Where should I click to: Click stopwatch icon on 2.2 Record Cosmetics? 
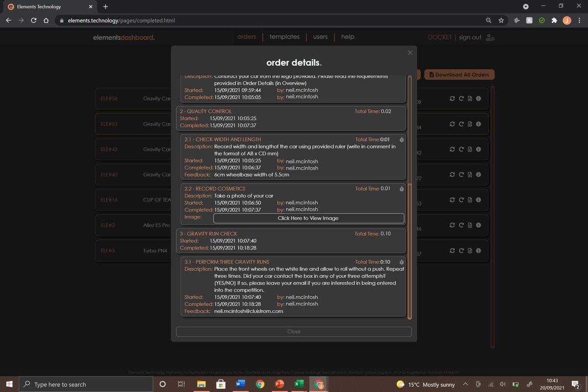pos(401,189)
